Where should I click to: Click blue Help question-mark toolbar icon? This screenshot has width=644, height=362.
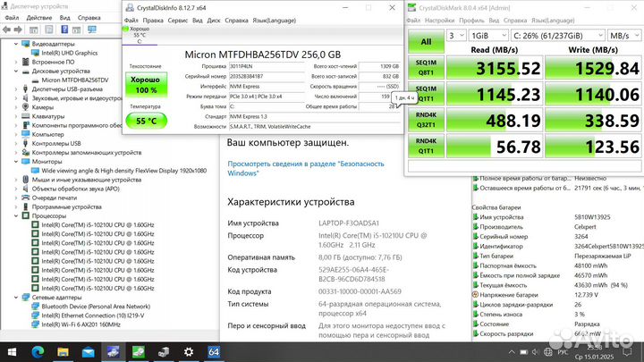coord(64,29)
